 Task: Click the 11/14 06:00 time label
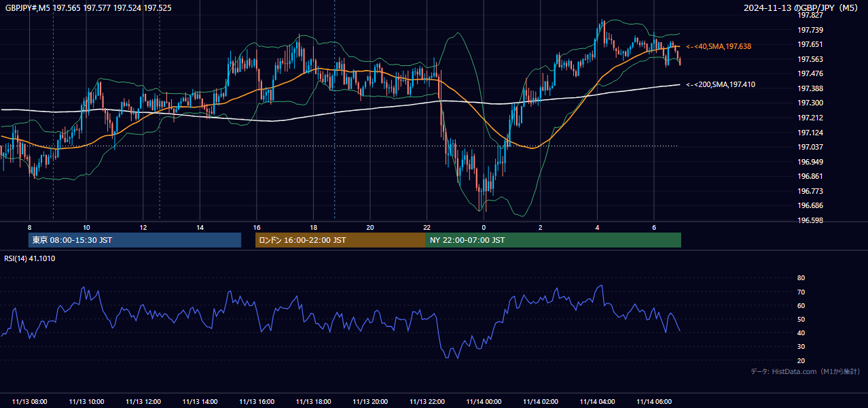tap(654, 402)
